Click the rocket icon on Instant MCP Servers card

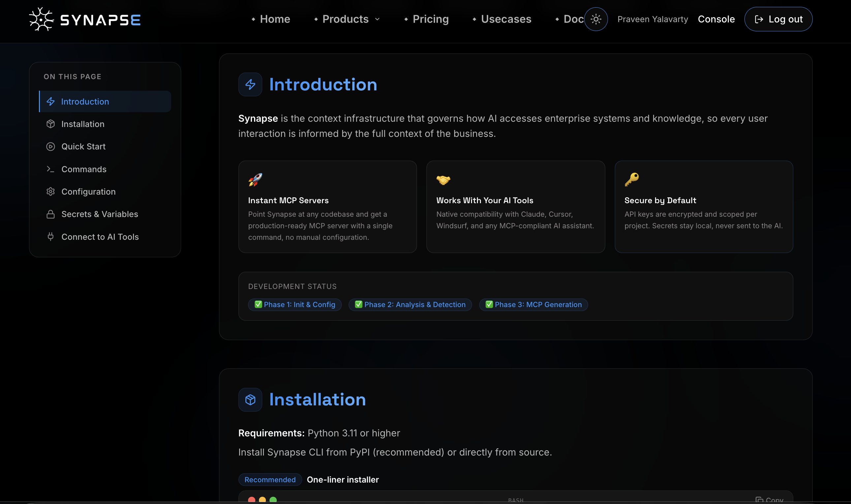(255, 180)
